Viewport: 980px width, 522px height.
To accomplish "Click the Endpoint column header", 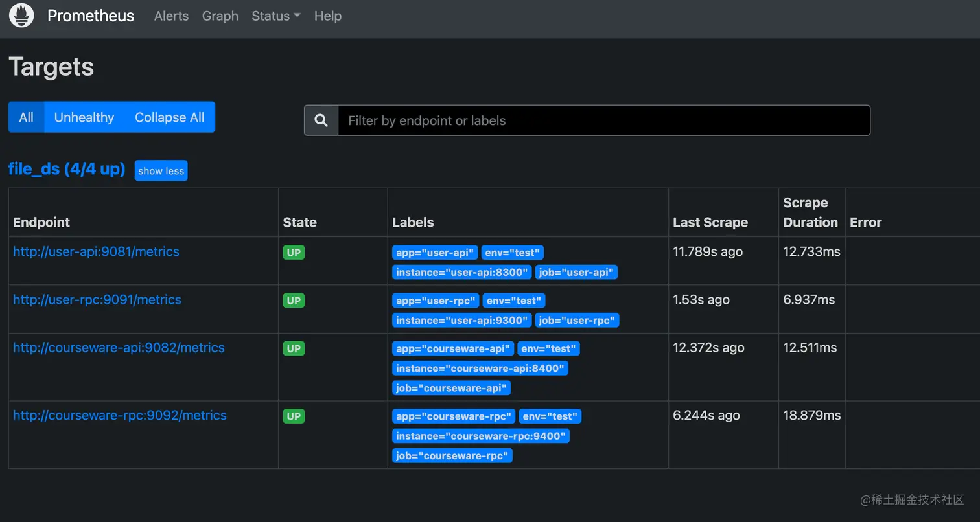I will (41, 222).
